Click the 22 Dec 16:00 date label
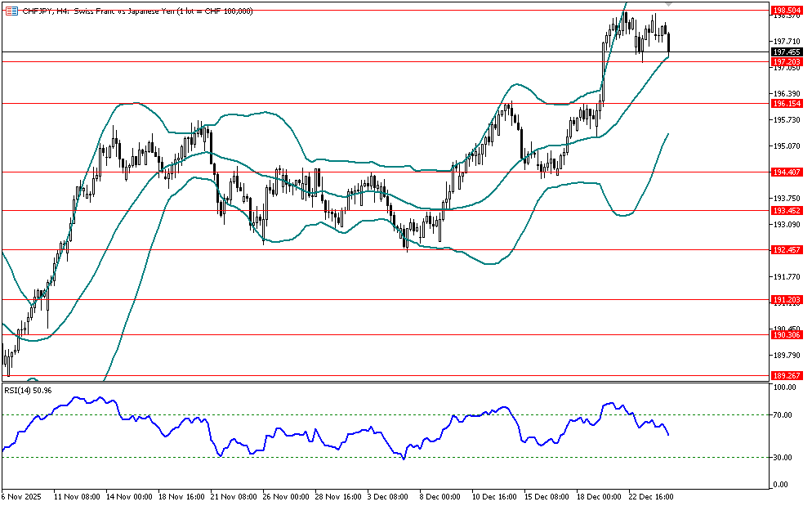This screenshot has width=812, height=506. pyautogui.click(x=651, y=496)
